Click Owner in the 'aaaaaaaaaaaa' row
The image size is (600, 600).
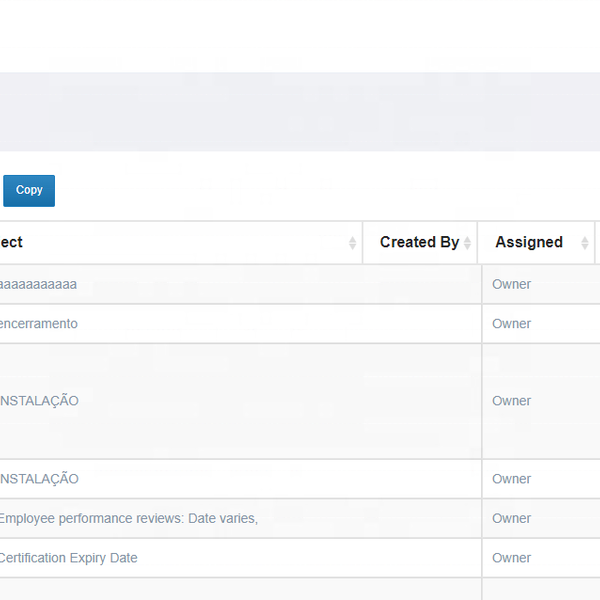511,284
